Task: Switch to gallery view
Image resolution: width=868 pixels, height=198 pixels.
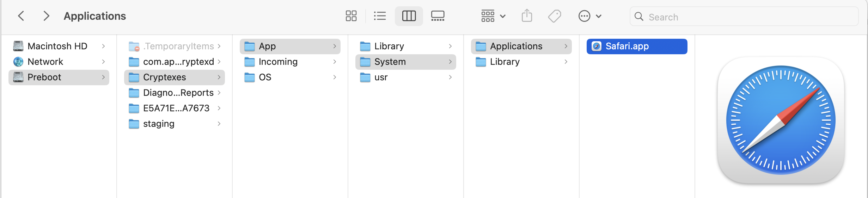Action: pyautogui.click(x=438, y=16)
